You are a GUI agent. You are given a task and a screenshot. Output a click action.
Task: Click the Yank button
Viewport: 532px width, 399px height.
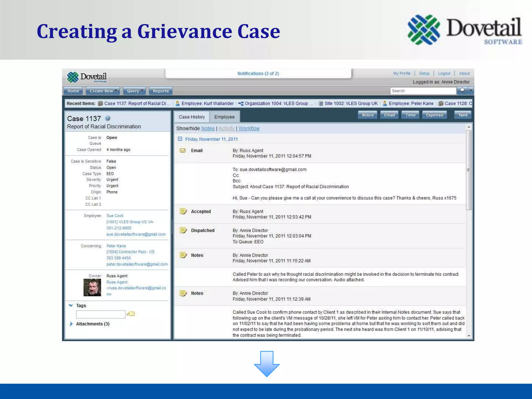463,115
